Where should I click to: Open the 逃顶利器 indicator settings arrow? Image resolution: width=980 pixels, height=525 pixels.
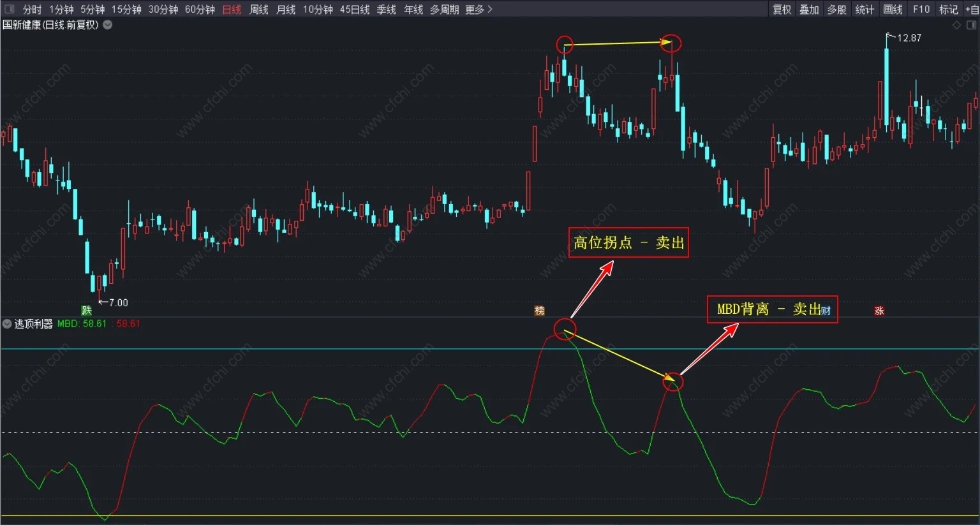click(x=7, y=324)
